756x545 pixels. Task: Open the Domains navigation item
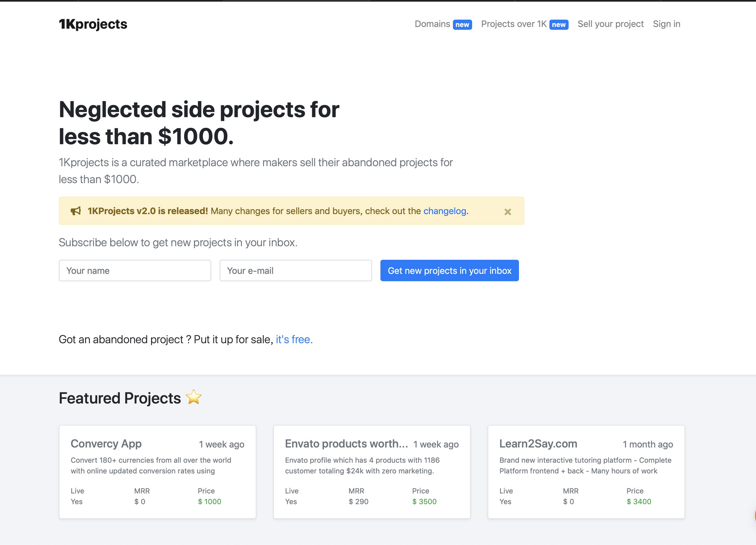[432, 24]
